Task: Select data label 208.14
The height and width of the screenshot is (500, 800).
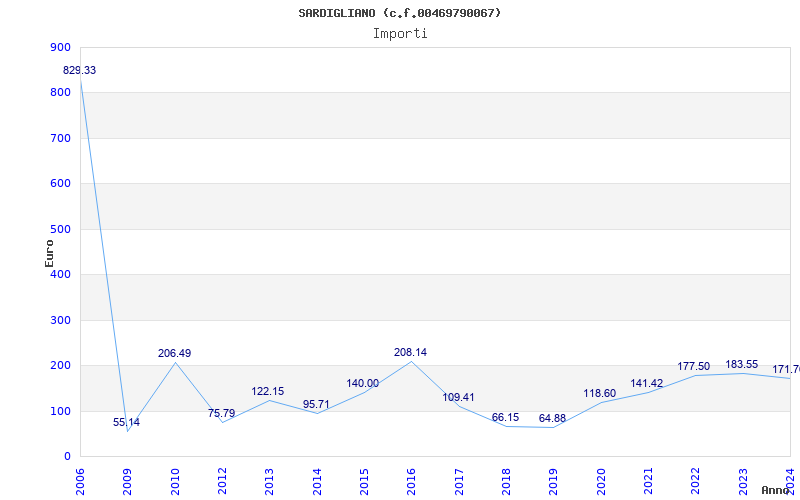Action: tap(410, 352)
